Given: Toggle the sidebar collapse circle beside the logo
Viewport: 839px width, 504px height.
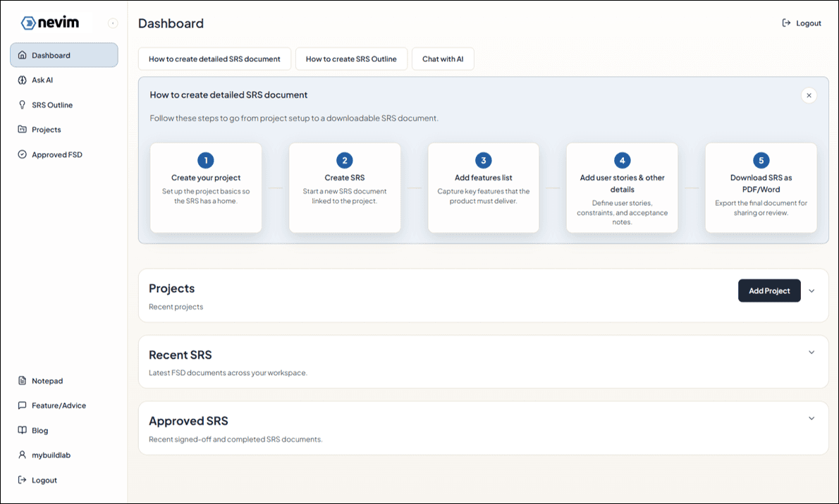Looking at the screenshot, I should coord(113,22).
